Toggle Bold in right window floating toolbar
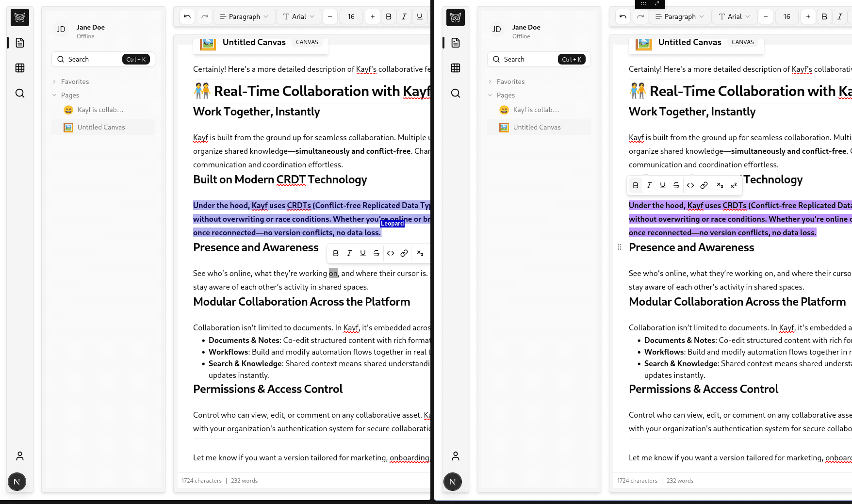The height and width of the screenshot is (504, 852). [636, 185]
